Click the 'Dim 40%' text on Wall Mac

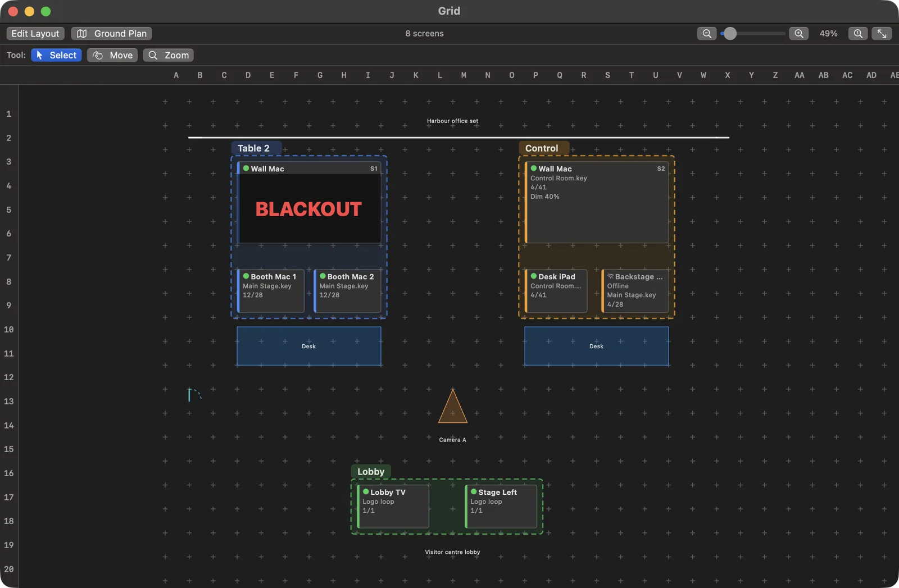click(544, 197)
